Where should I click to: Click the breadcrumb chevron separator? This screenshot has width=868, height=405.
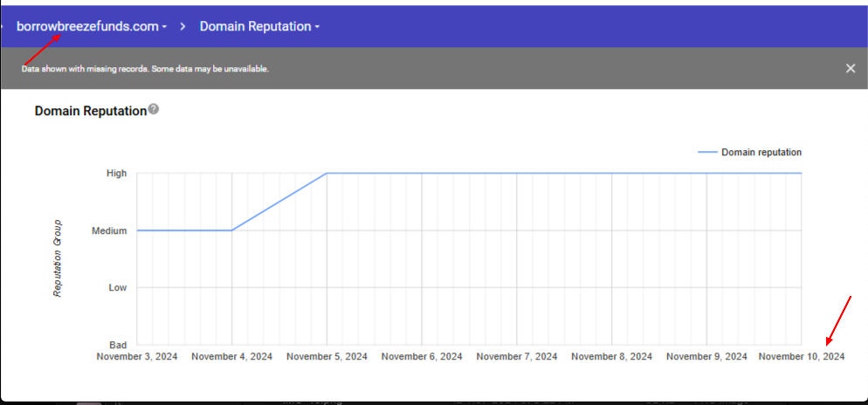pyautogui.click(x=183, y=26)
